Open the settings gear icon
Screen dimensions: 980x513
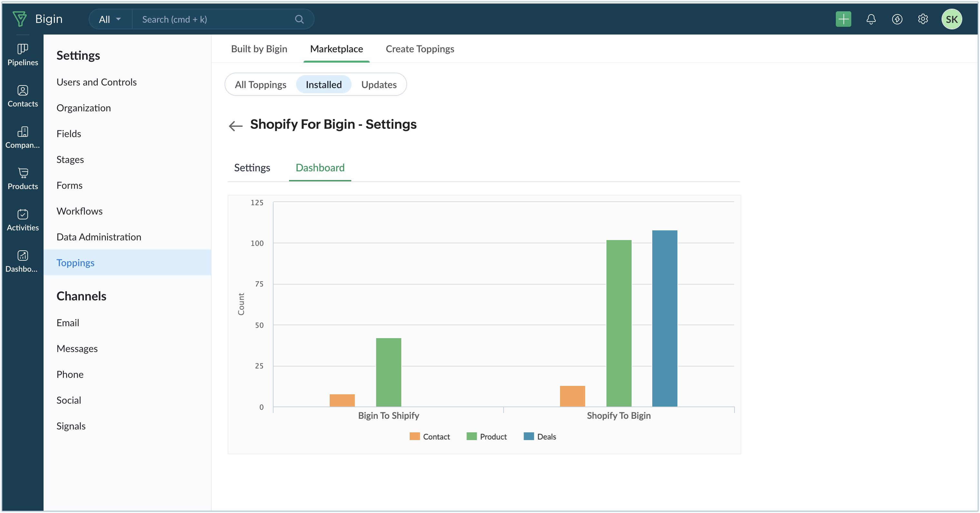[923, 19]
